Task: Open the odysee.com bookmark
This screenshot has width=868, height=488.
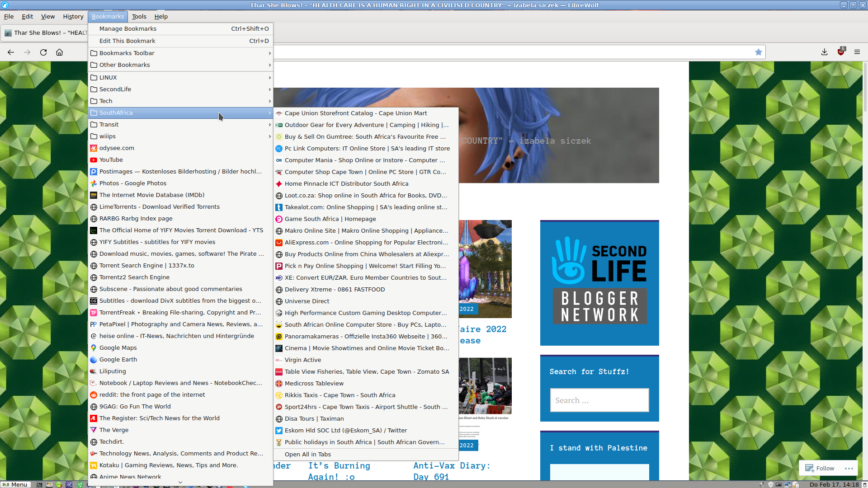Action: tap(181, 148)
